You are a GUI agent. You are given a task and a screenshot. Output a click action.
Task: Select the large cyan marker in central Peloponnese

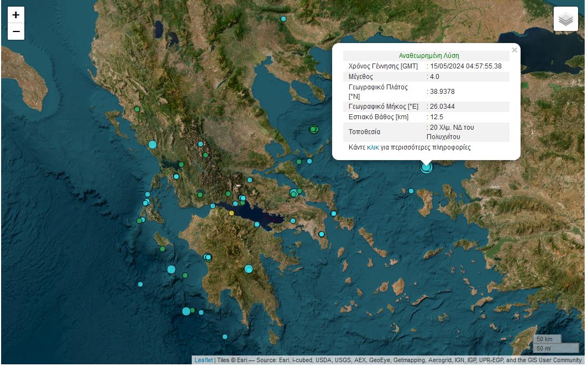point(249,269)
